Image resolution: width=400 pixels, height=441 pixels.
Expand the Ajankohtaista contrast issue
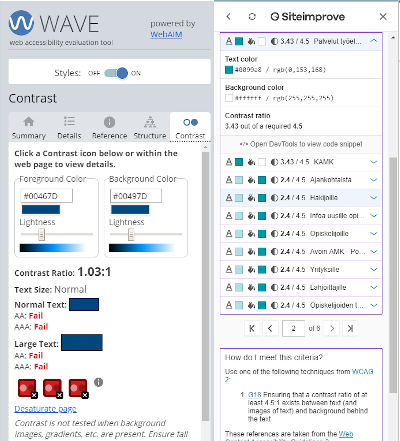pos(373,180)
